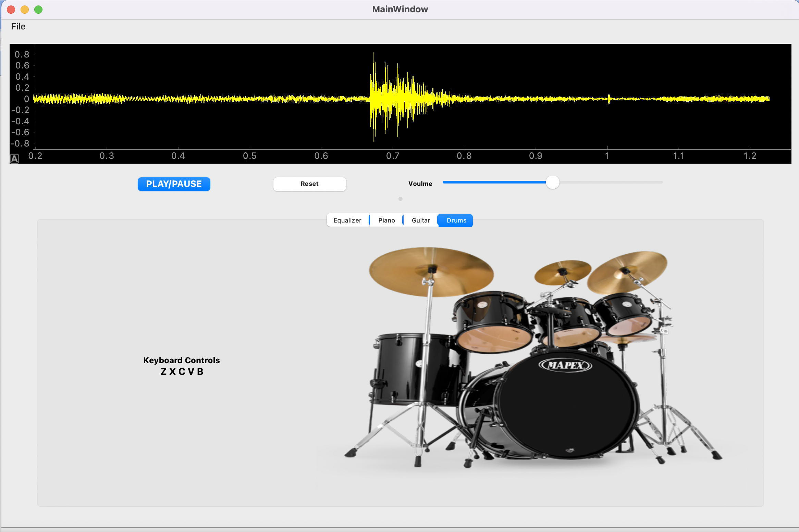Click the Voulme slider handle
Screen dimensions: 799x532
(552, 182)
